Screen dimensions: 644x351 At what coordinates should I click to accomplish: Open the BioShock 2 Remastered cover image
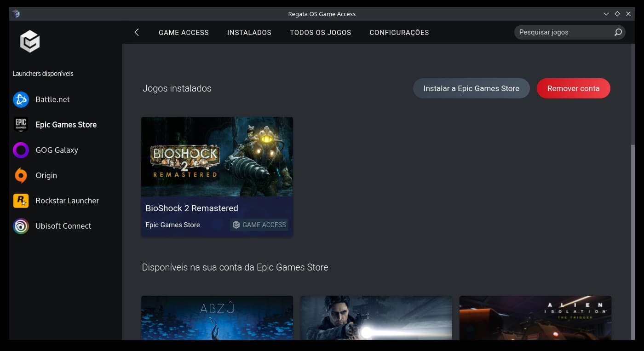click(217, 157)
